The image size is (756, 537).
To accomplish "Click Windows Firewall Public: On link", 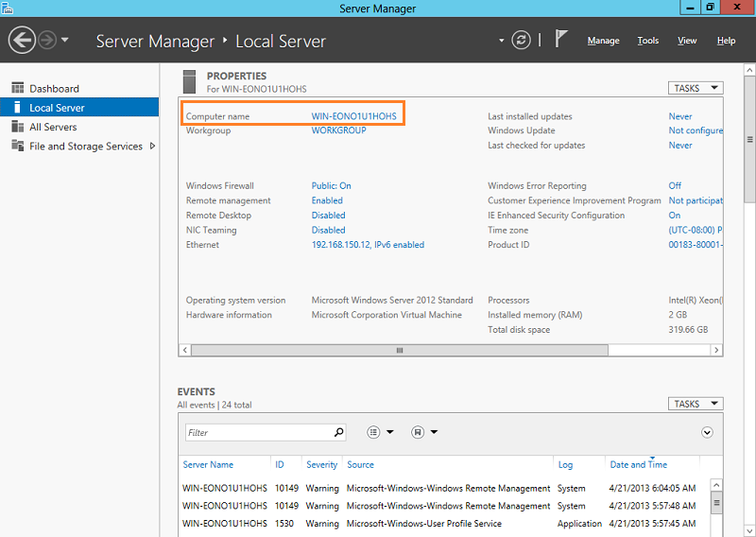I will pos(332,185).
